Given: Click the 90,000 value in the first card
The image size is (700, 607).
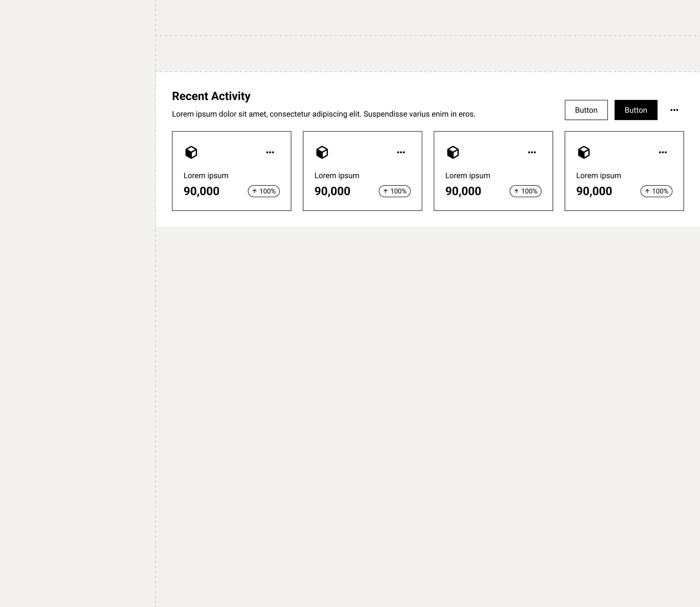Looking at the screenshot, I should point(201,191).
